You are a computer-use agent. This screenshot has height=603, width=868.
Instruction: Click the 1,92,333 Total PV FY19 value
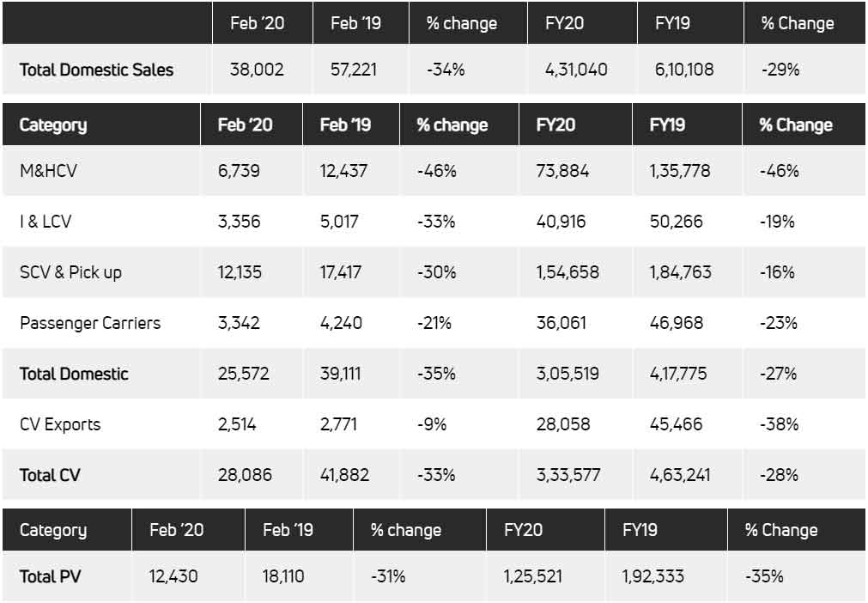(x=653, y=576)
